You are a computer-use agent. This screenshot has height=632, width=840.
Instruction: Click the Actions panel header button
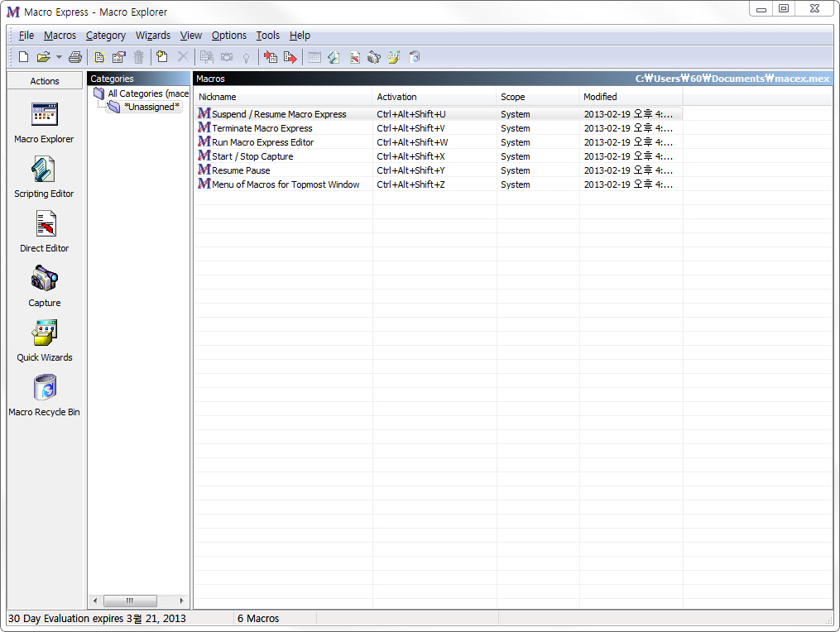[45, 81]
